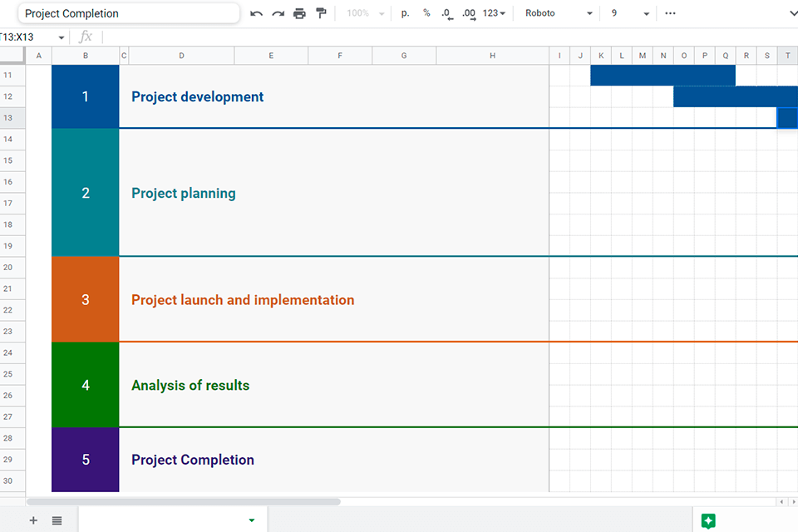Click the Redo arrow icon
798x532 pixels.
[278, 13]
